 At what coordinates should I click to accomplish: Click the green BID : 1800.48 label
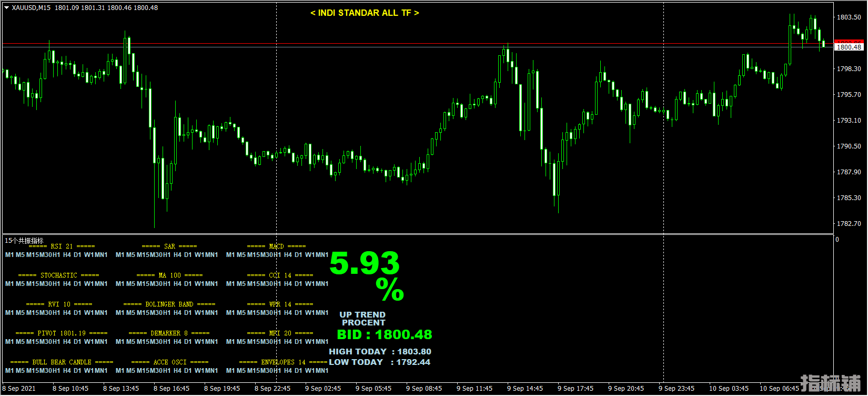pos(385,335)
